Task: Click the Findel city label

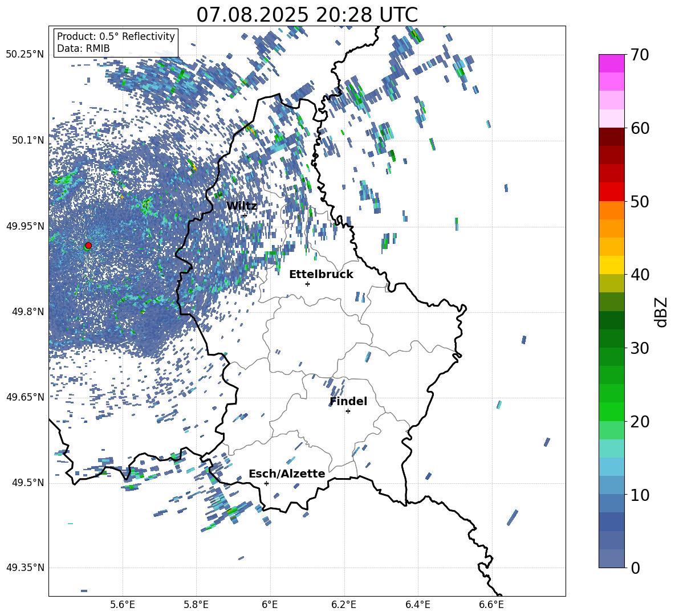Action: [x=348, y=401]
